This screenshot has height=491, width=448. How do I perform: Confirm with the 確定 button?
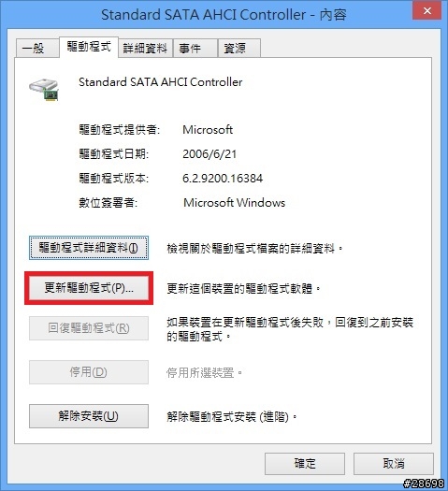tap(305, 464)
